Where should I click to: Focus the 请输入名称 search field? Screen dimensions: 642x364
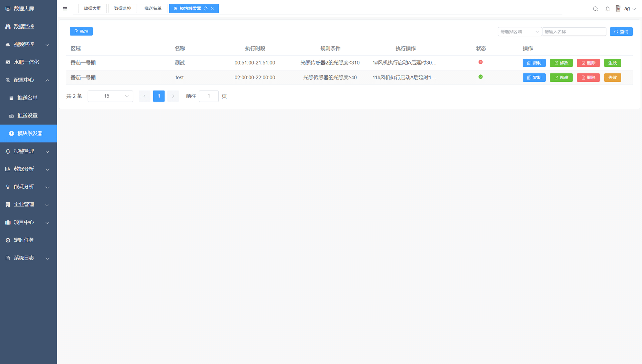[x=574, y=32]
